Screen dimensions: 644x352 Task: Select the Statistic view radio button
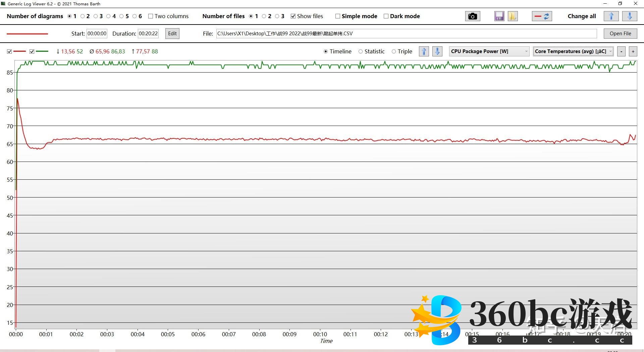tap(361, 51)
